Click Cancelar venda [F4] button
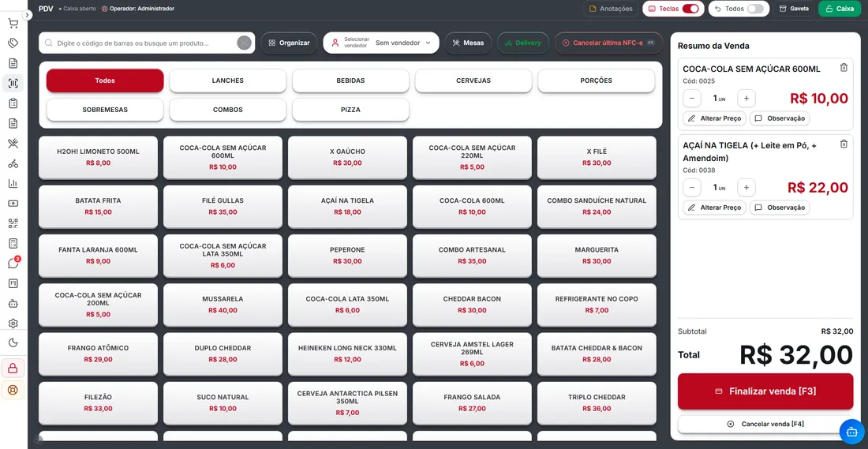This screenshot has width=868, height=449. tap(765, 424)
